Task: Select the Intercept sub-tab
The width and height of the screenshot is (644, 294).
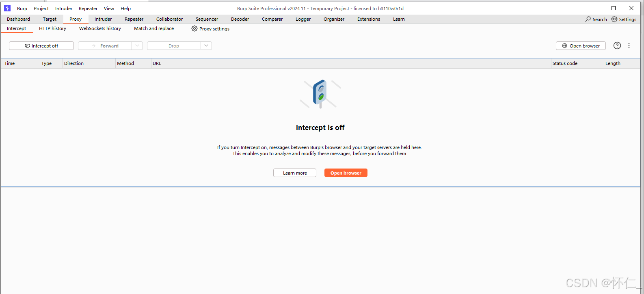Action: click(x=16, y=28)
